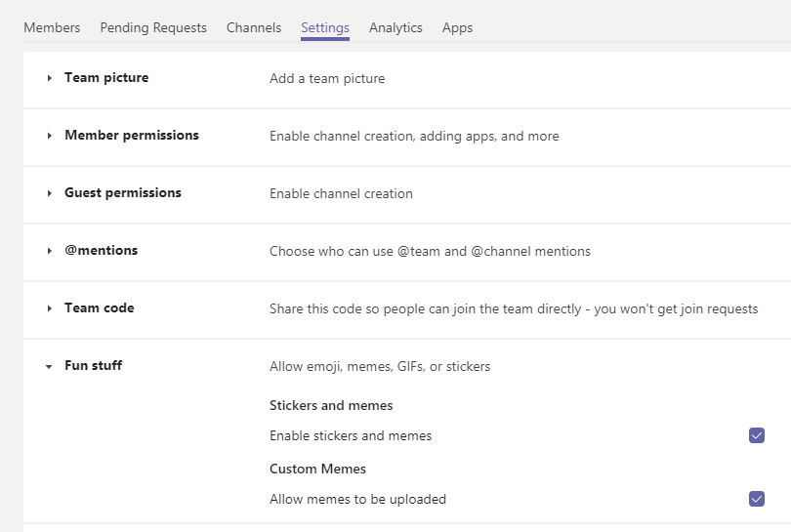Click the 'Choose who can use @team' description
The height and width of the screenshot is (532, 791).
430,251
